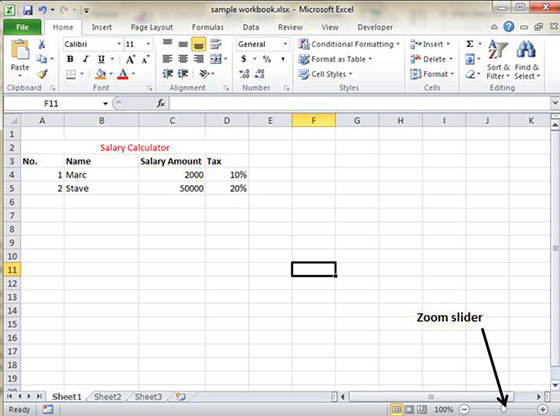The width and height of the screenshot is (560, 416).
Task: Open the font size 11 dropdown
Action: 148,44
